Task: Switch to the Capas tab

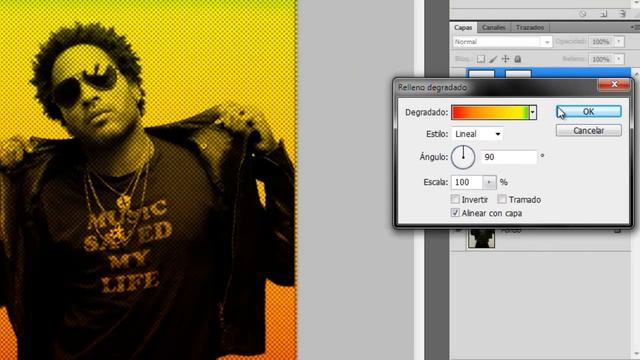Action: point(463,27)
